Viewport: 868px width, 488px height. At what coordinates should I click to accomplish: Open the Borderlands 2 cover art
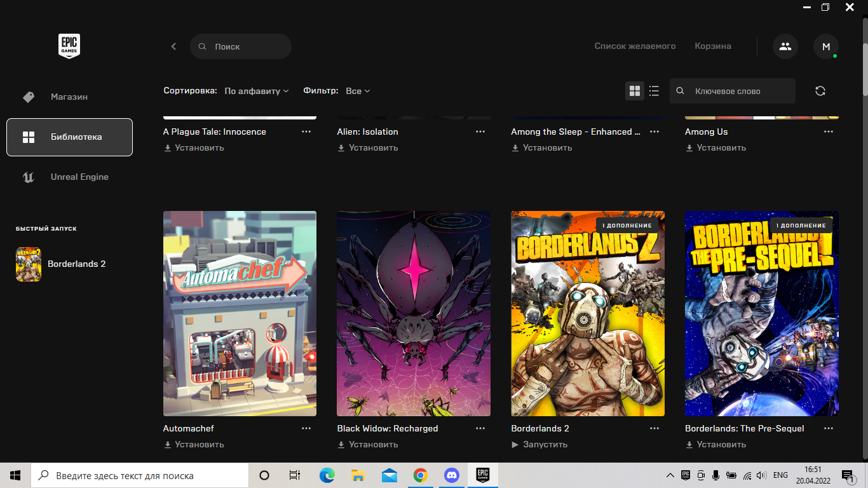588,313
